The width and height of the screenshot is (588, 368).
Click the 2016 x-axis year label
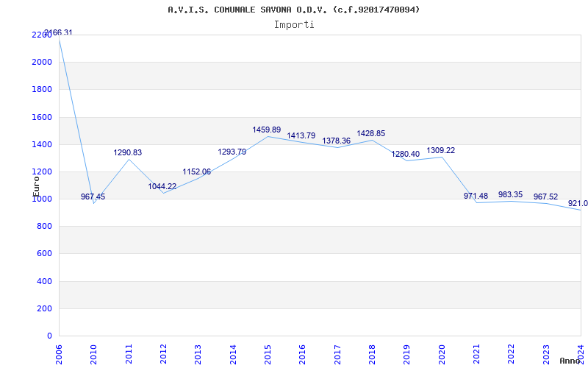point(303,355)
